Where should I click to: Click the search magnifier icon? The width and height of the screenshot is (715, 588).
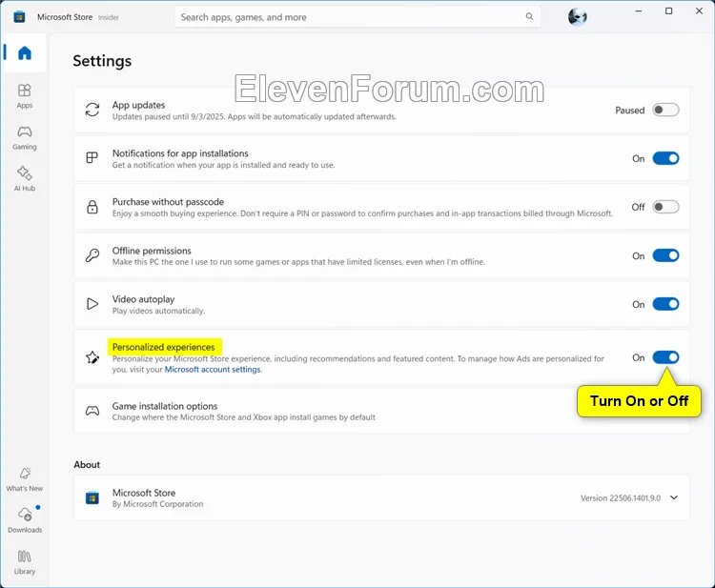(x=529, y=17)
